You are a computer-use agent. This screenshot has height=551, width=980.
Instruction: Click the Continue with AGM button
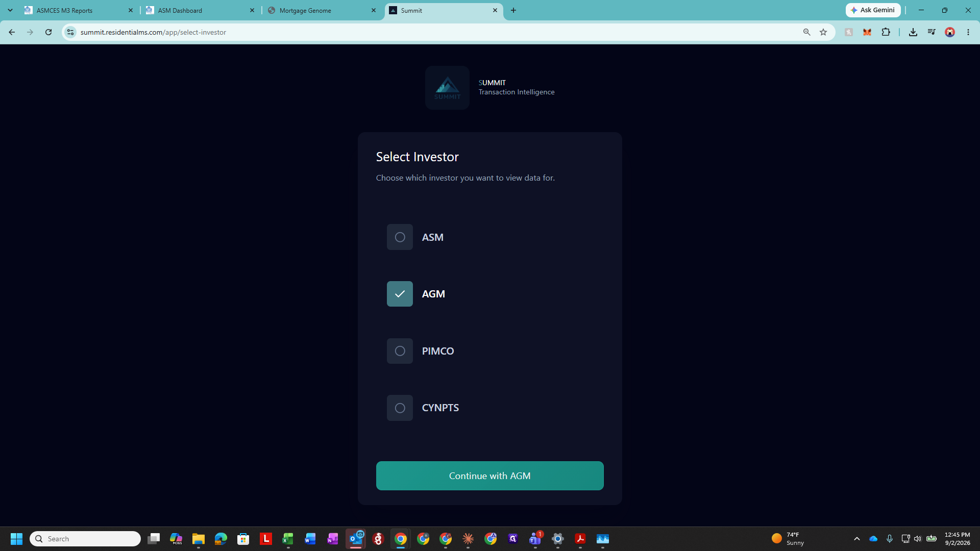click(x=490, y=476)
